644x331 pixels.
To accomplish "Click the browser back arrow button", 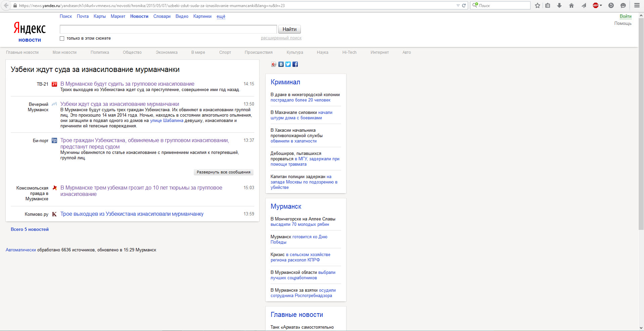I will pos(6,5).
